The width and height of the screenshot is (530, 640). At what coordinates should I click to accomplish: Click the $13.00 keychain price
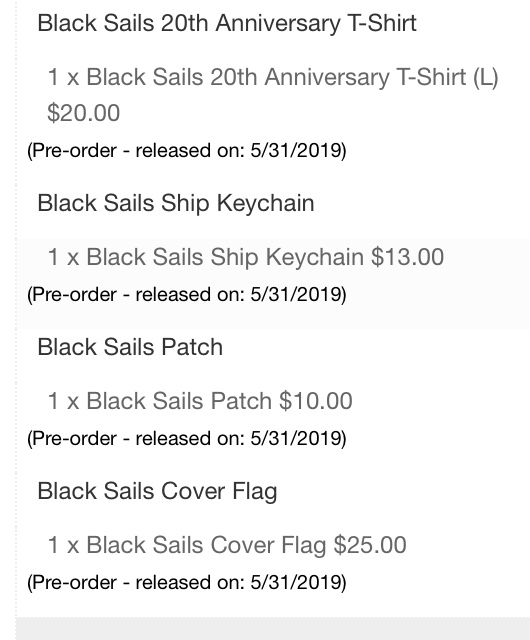click(408, 257)
